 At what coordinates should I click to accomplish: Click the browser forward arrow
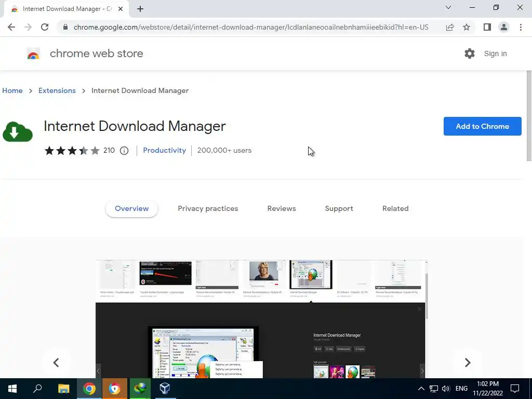(x=28, y=27)
